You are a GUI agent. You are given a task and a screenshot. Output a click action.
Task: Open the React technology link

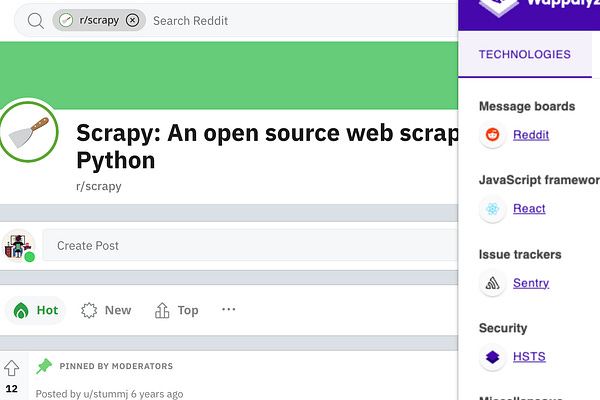[529, 209]
